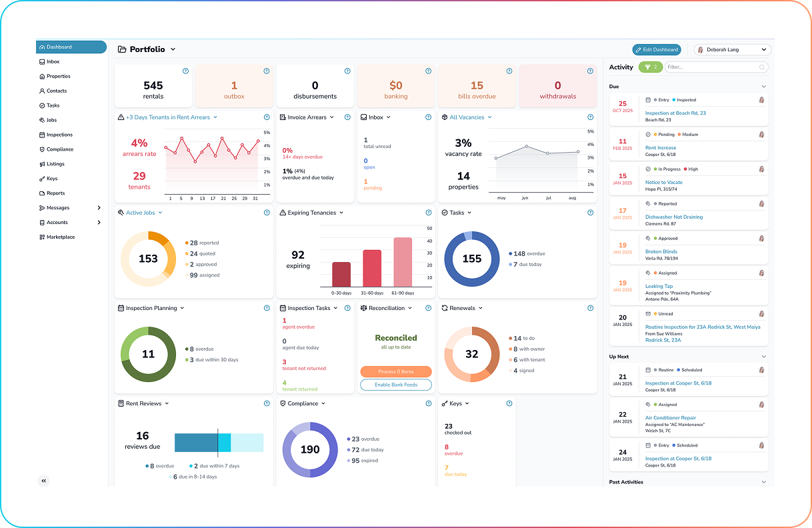The height and width of the screenshot is (528, 812).
Task: Expand the Active Jobs widget dropdown
Action: pyautogui.click(x=161, y=213)
